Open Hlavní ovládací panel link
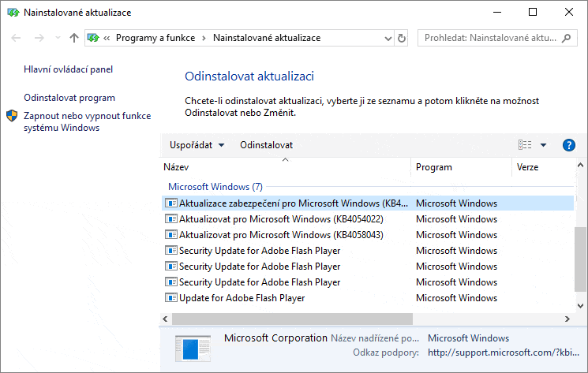The height and width of the screenshot is (373, 588). tap(68, 69)
